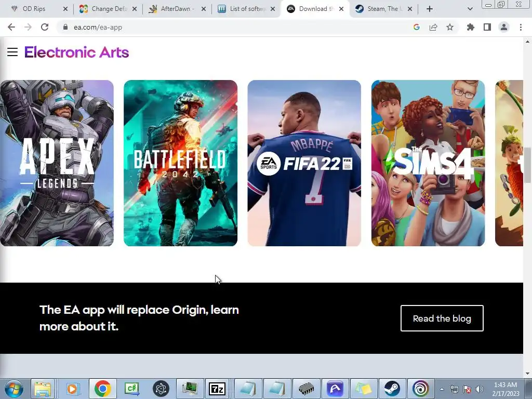Open the spiral-logo app in taskbar
The width and height of the screenshot is (532, 399).
click(421, 389)
